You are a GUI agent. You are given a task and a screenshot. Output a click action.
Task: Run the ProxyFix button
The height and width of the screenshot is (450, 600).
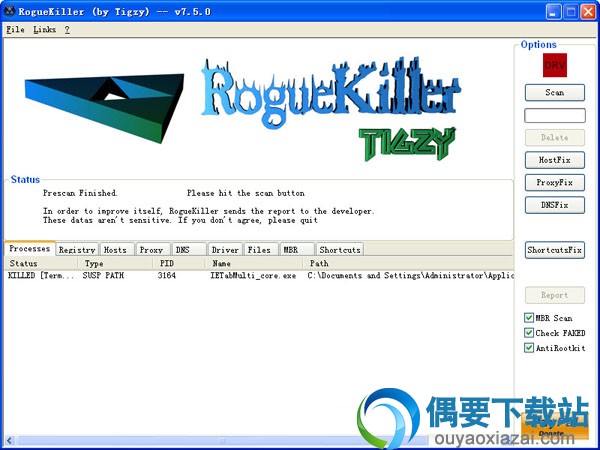554,183
